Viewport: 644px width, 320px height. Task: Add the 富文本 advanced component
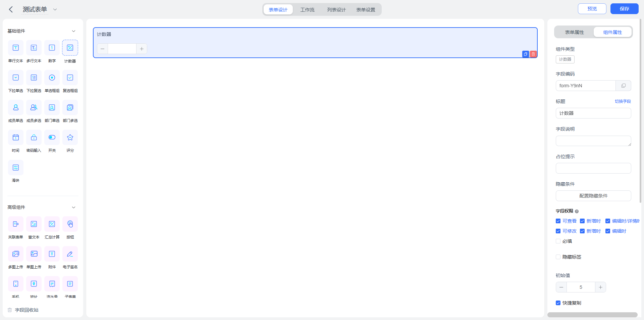tap(34, 224)
